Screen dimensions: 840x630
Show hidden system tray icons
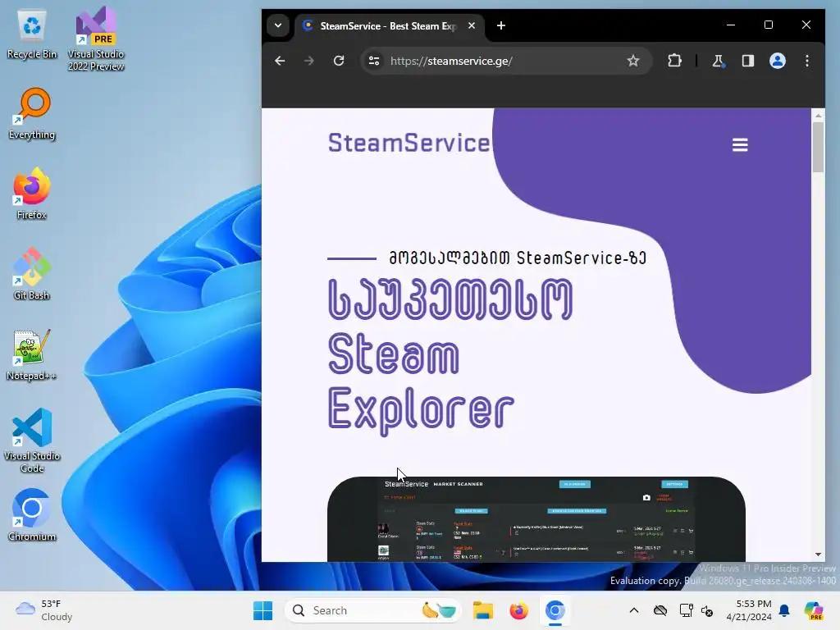634,610
